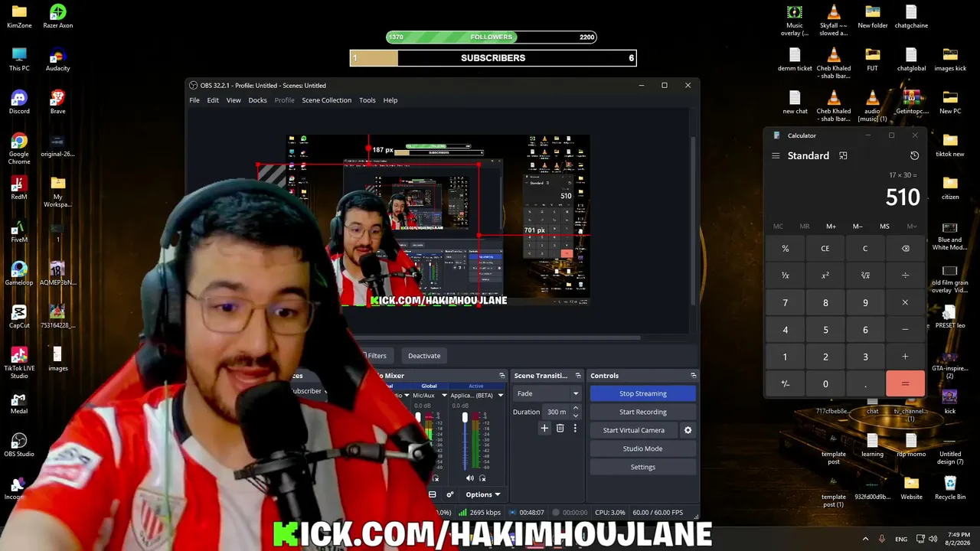The height and width of the screenshot is (551, 980).
Task: Open the audio mixer Options dropdown
Action: click(483, 494)
